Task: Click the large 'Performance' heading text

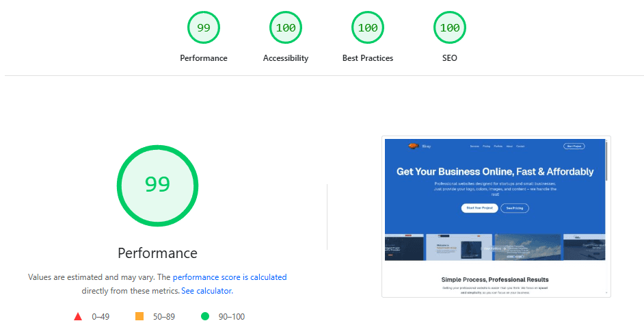Action: (x=157, y=253)
